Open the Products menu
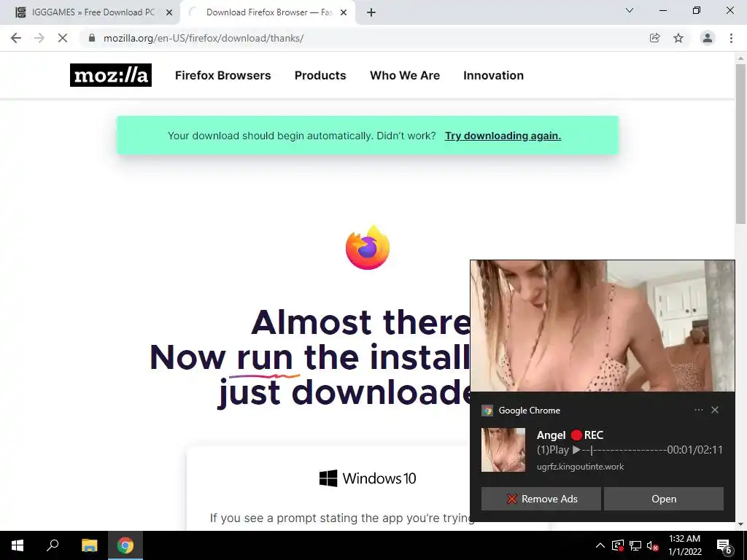747x560 pixels. [320, 75]
